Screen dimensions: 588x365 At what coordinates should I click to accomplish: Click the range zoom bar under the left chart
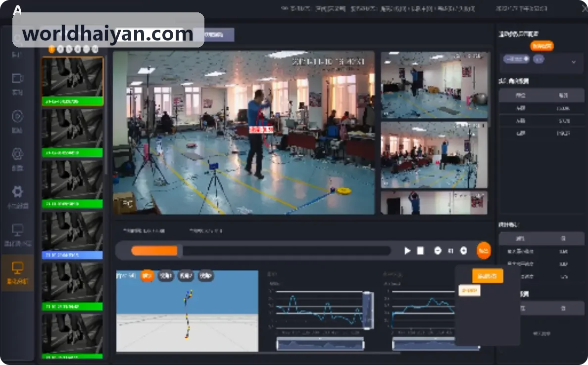(x=320, y=344)
